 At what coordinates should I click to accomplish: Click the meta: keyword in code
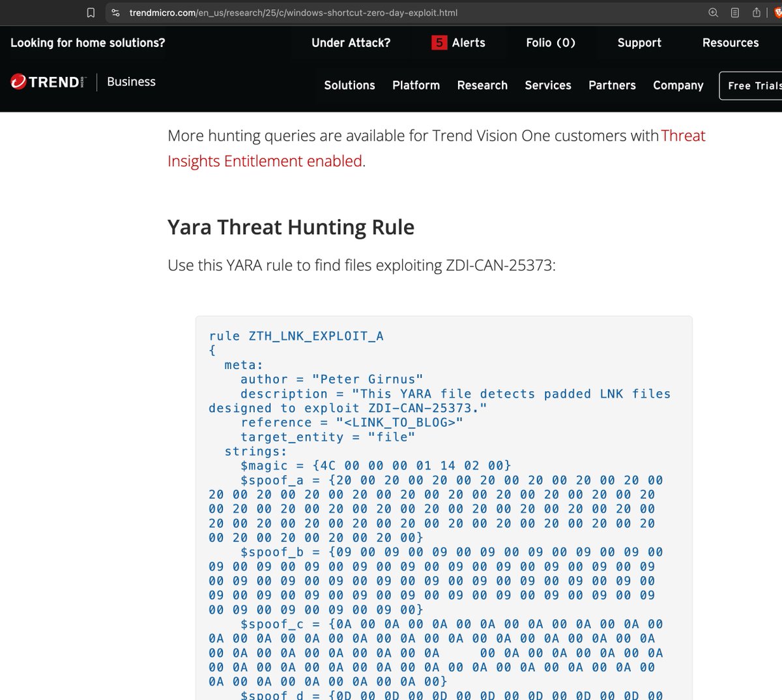click(244, 365)
